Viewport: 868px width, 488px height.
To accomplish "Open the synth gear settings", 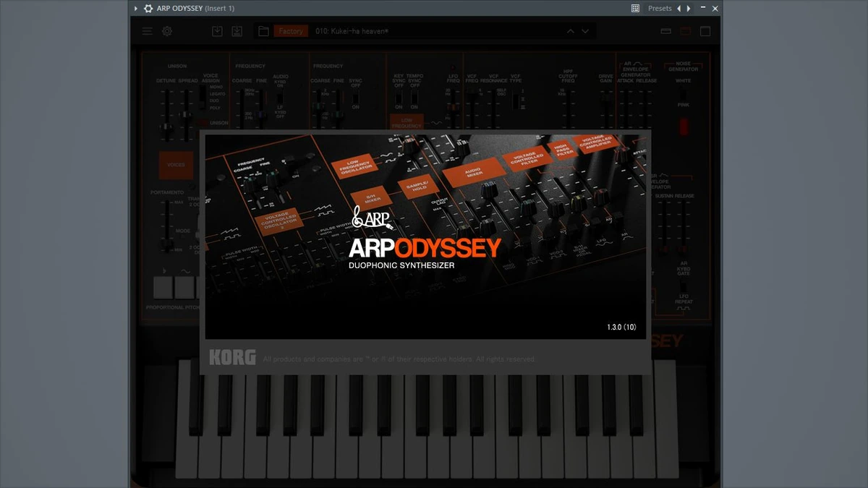I will (167, 31).
